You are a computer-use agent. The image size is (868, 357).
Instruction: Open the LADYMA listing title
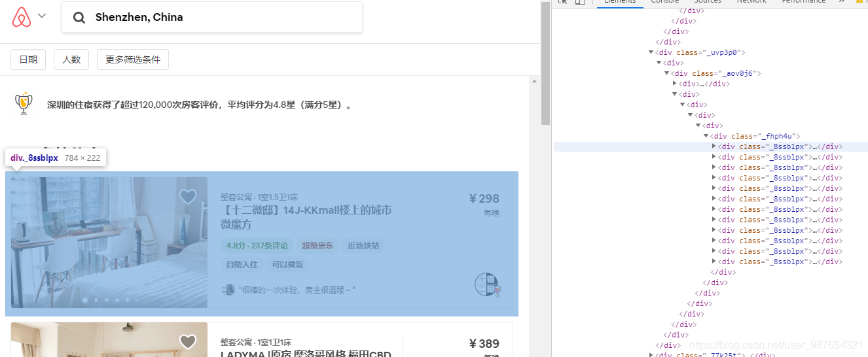click(306, 354)
